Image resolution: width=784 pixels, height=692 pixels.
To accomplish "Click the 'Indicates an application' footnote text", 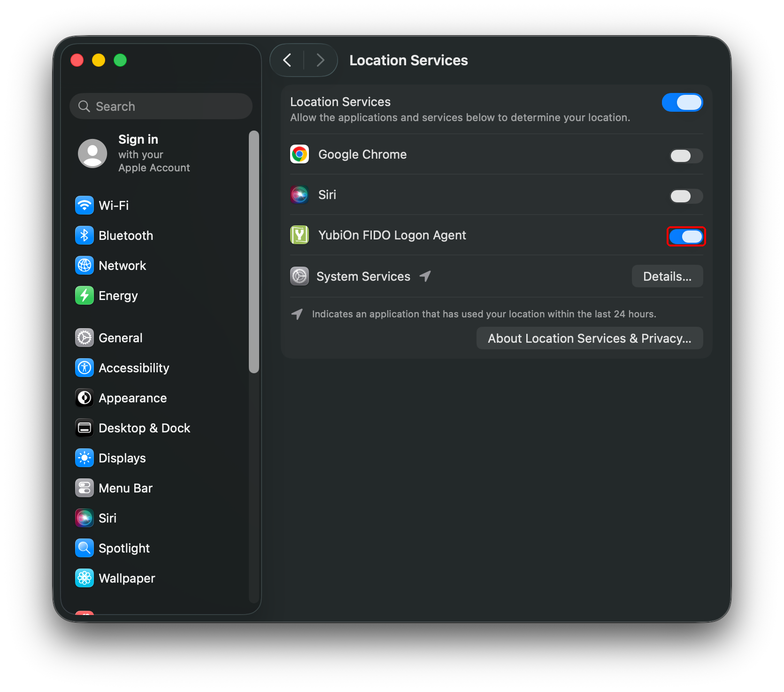I will point(484,314).
